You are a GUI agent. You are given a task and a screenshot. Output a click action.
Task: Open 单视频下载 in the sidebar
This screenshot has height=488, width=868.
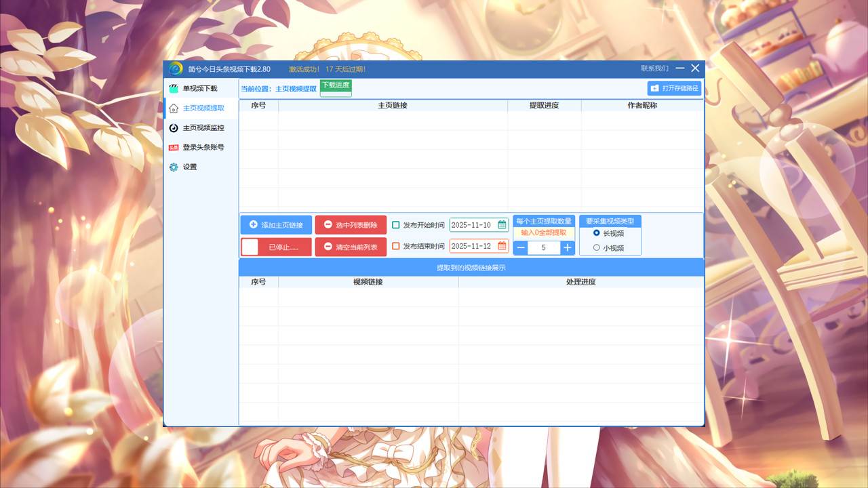(199, 89)
